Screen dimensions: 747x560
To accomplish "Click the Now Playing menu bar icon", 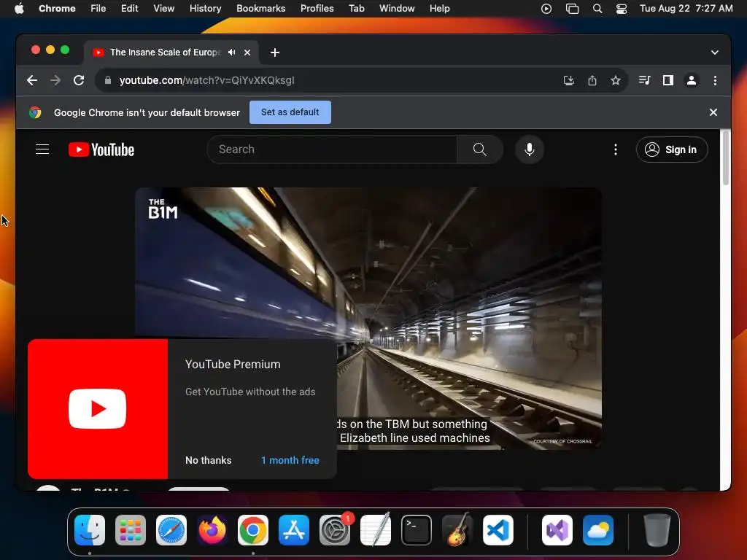I will [x=546, y=9].
